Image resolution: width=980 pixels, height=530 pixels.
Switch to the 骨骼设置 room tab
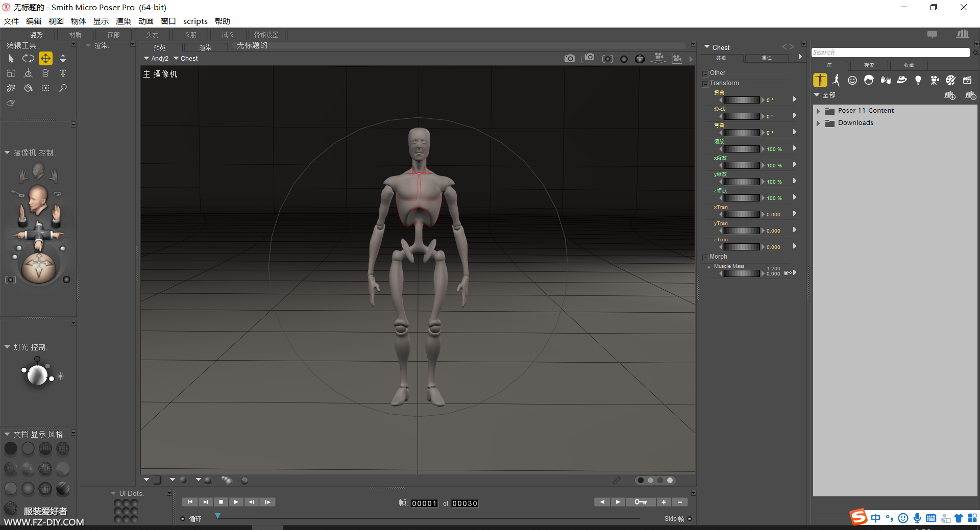[266, 35]
